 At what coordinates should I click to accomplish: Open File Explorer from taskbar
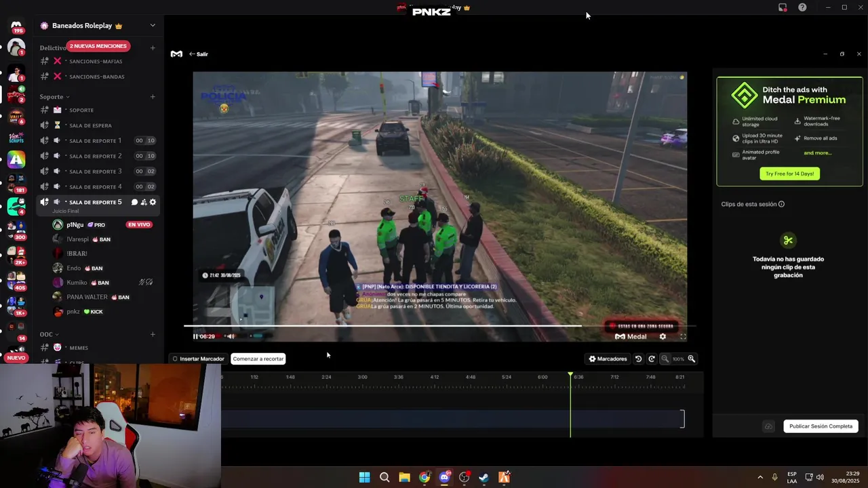pyautogui.click(x=404, y=477)
